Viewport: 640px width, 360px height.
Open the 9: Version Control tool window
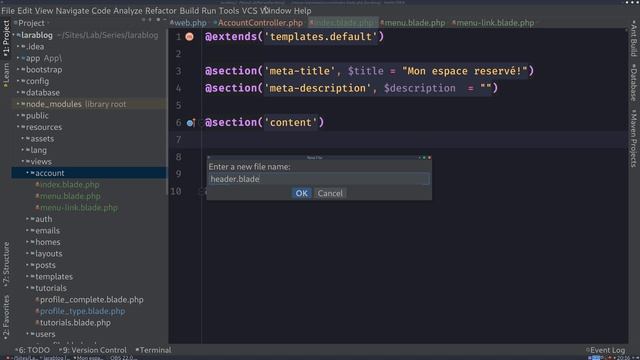[93, 350]
